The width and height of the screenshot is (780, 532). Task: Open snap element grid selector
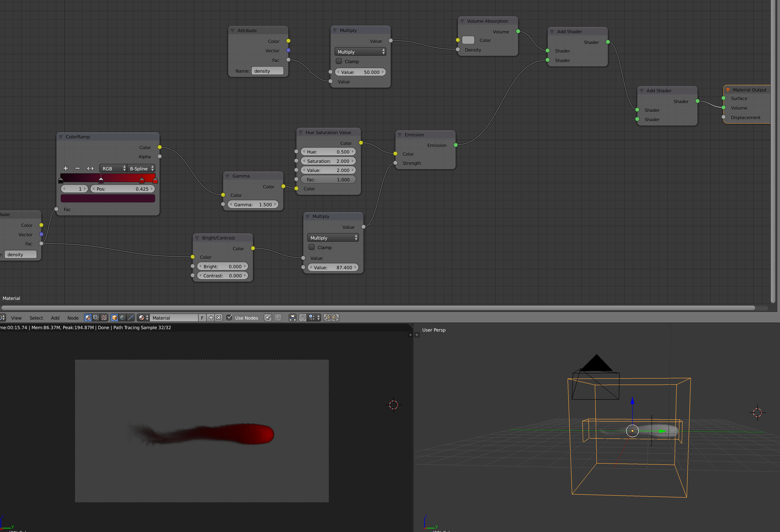coord(314,318)
